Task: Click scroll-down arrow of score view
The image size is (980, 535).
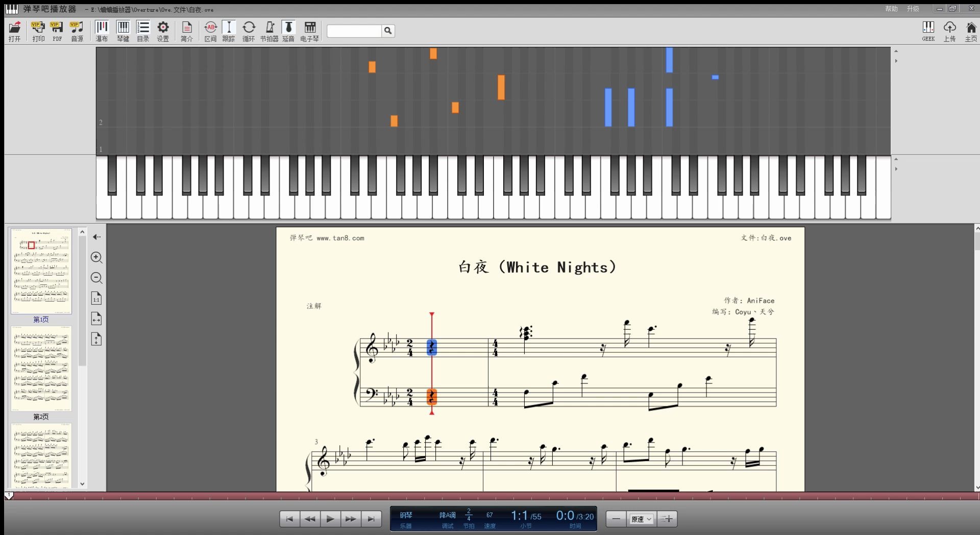Action: (976, 488)
